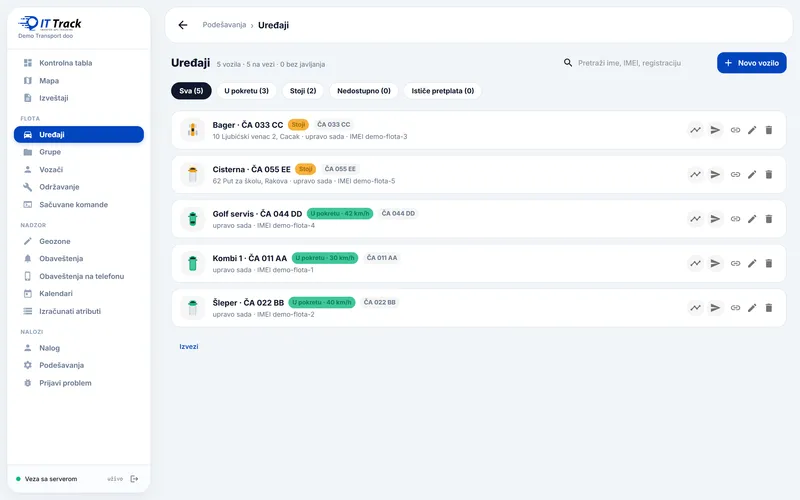800x500 pixels.
Task: Delete the Bager ČA 033 CC device
Action: click(769, 130)
